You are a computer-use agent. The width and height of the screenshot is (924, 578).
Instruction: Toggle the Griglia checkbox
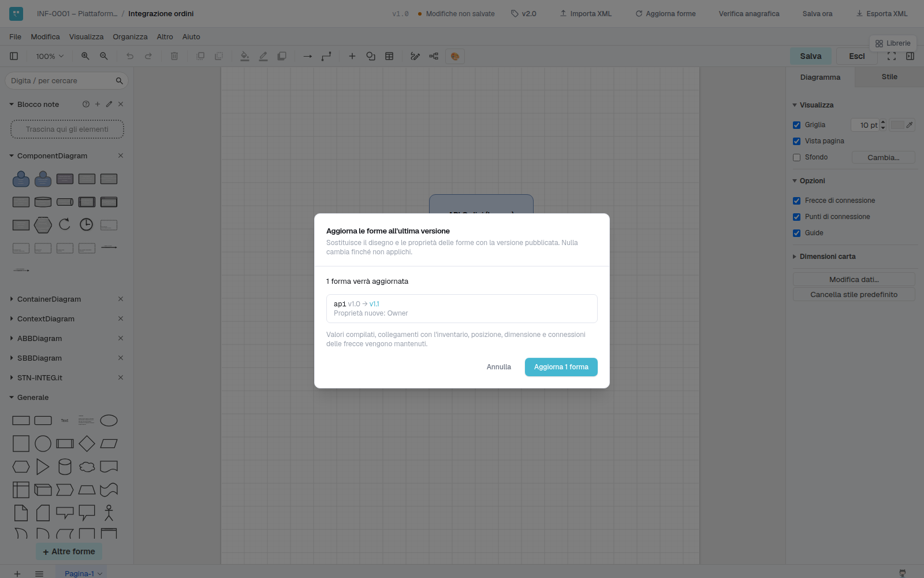coord(796,125)
